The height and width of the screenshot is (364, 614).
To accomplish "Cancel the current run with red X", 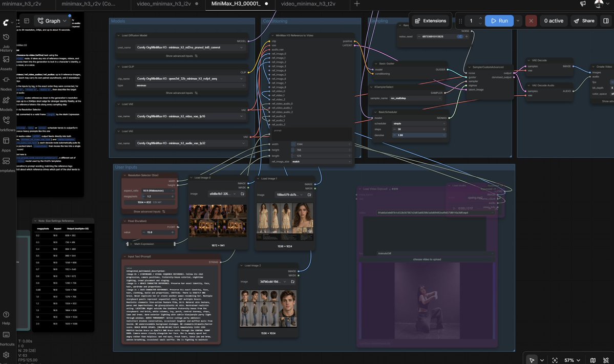I will pyautogui.click(x=531, y=21).
